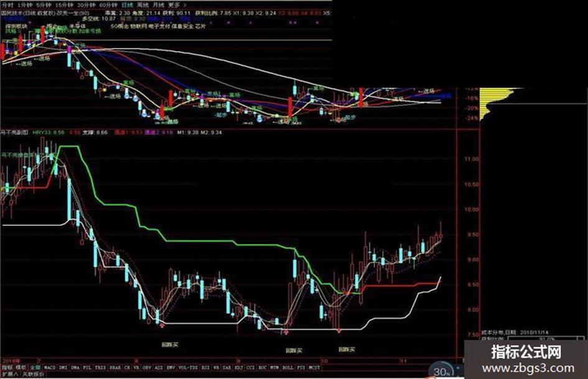Select the 5分钟 period tab

pyautogui.click(x=45, y=5)
